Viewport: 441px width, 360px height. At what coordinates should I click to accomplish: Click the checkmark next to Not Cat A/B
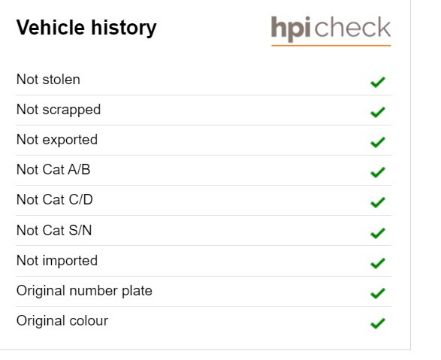(x=378, y=172)
